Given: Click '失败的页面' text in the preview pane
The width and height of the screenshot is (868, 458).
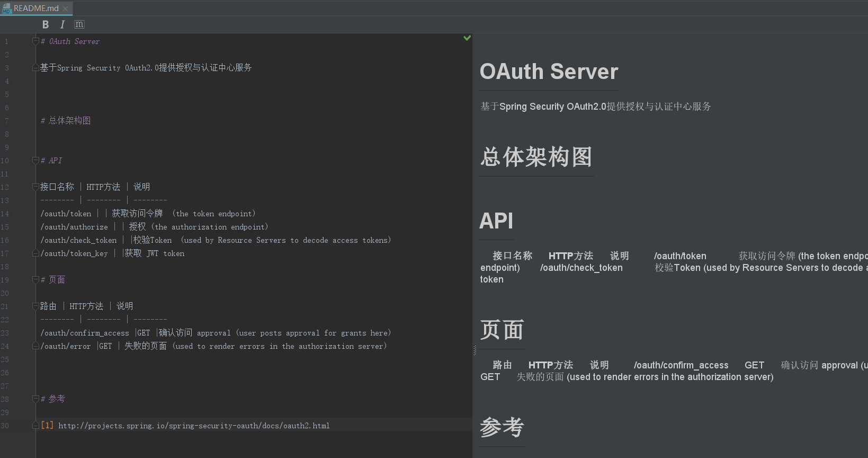Looking at the screenshot, I should coord(540,377).
